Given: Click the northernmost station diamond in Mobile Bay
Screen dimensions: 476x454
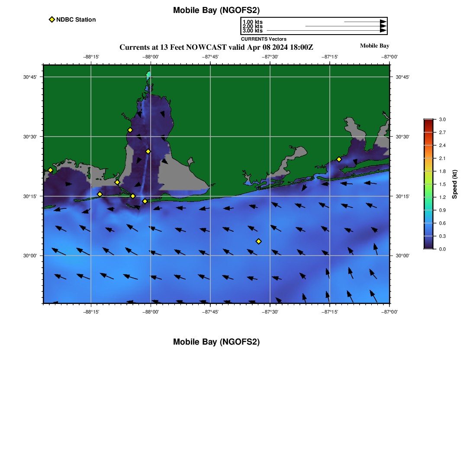Looking at the screenshot, I should [x=130, y=130].
